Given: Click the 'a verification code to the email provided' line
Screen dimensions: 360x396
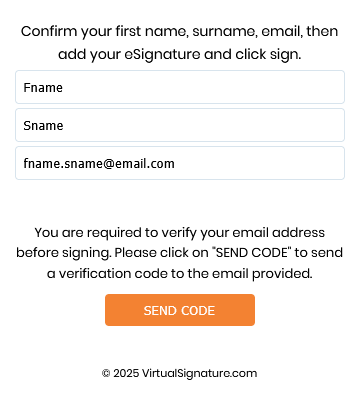Looking at the screenshot, I should (x=180, y=274).
